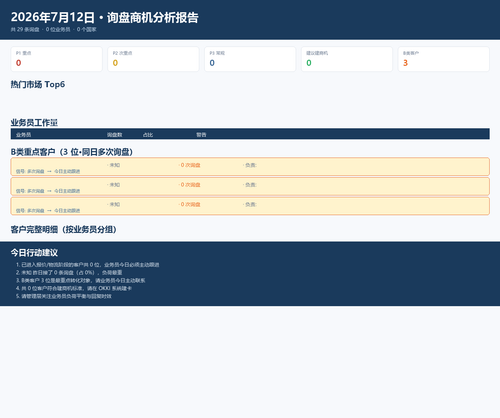
Task: Click suggestion 3 about 'B类客户 3 位'
Action: [81, 280]
